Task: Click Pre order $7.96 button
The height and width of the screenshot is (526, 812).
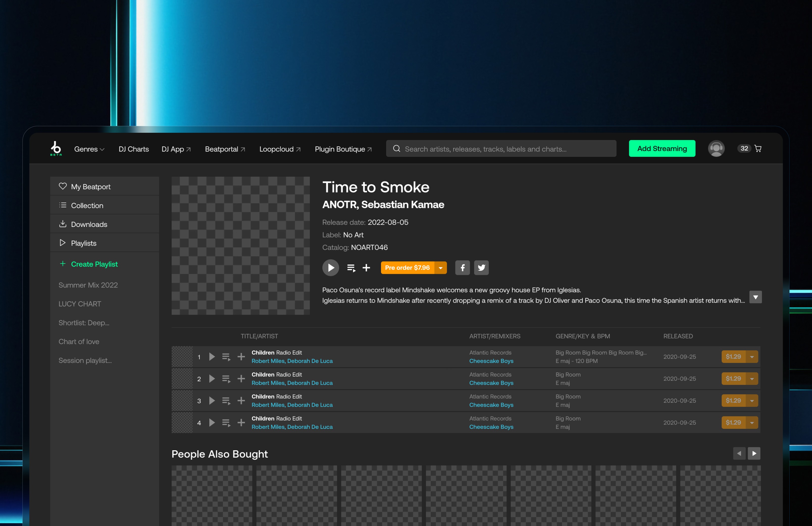Action: pos(407,268)
